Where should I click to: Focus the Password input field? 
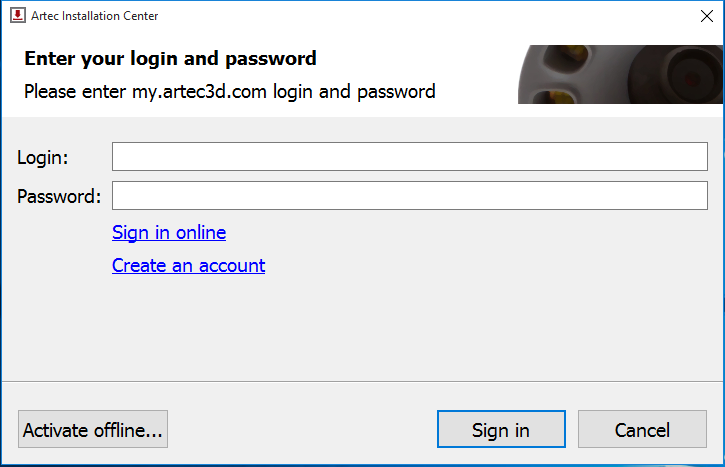[410, 196]
